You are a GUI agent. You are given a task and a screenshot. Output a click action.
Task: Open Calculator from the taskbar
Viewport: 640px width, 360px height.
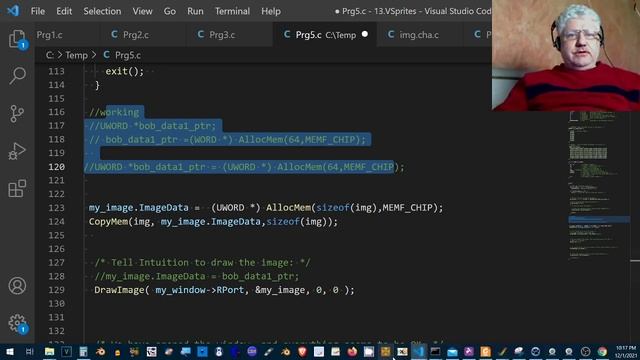pos(83,351)
